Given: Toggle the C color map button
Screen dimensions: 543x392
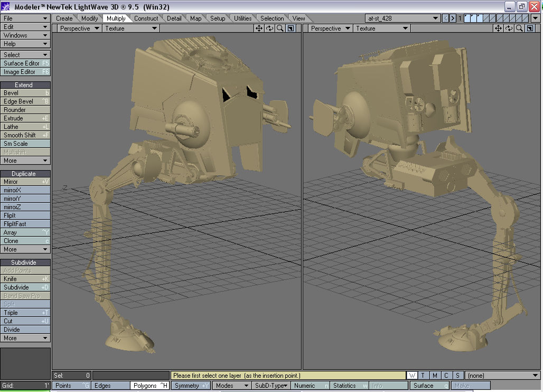Looking at the screenshot, I should (x=446, y=376).
